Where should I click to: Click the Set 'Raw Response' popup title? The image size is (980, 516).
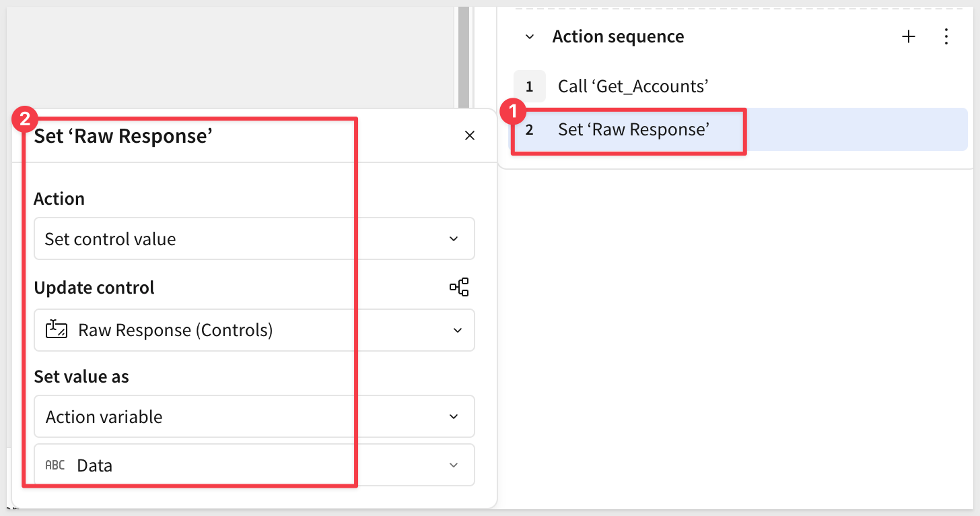point(124,136)
